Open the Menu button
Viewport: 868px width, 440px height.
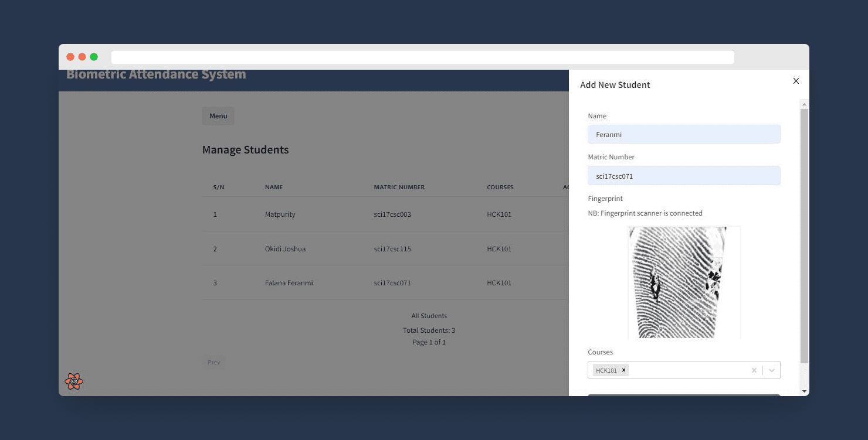click(x=218, y=116)
